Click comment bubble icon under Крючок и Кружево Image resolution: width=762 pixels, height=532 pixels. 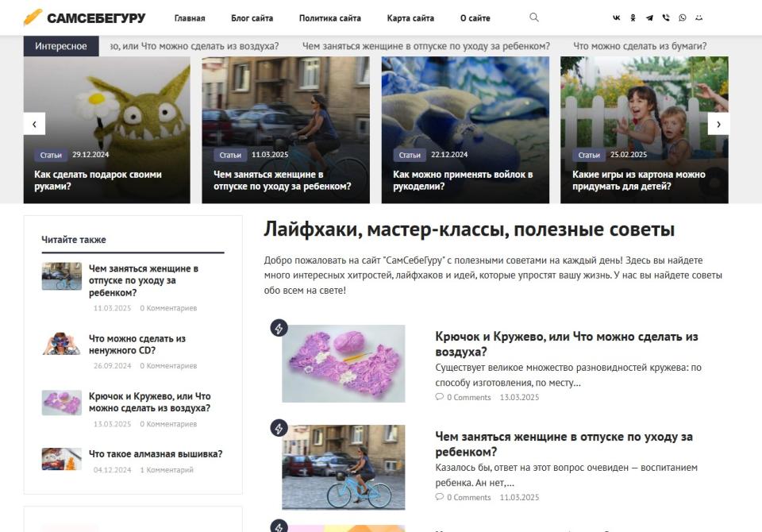439,397
